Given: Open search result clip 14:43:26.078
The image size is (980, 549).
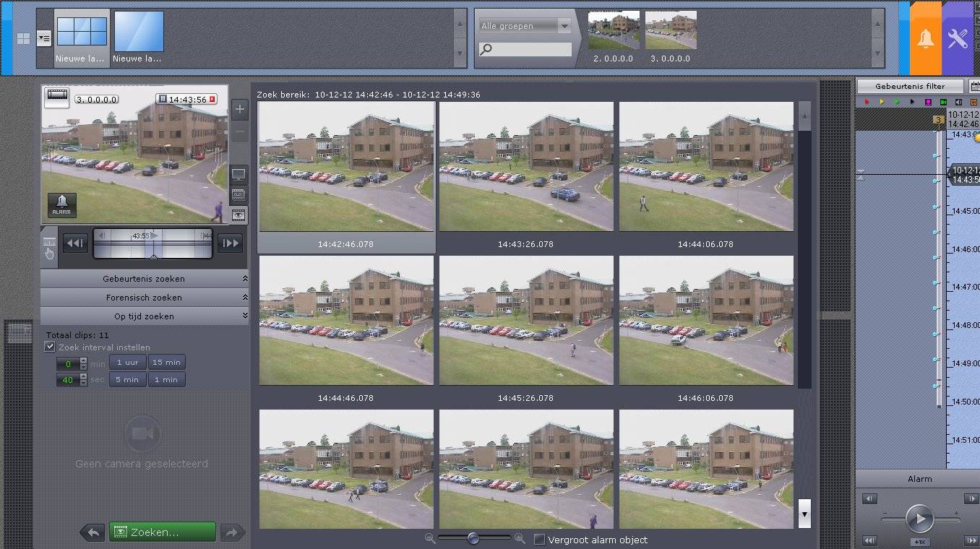Looking at the screenshot, I should pyautogui.click(x=526, y=167).
